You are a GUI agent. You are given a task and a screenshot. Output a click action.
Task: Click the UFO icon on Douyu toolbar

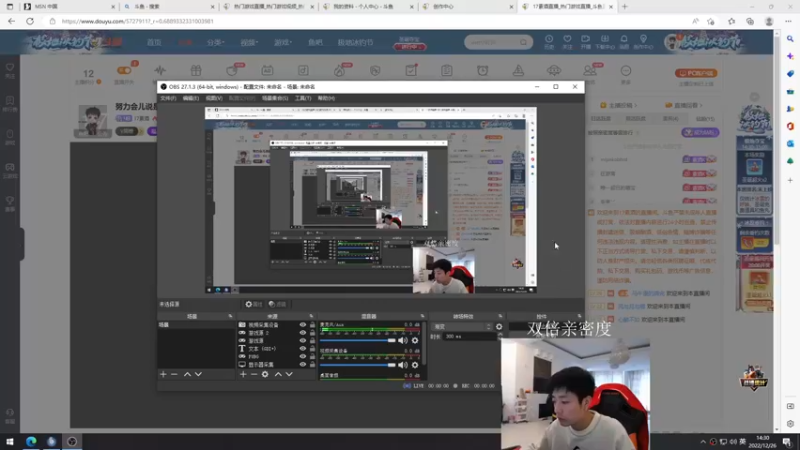point(554,70)
